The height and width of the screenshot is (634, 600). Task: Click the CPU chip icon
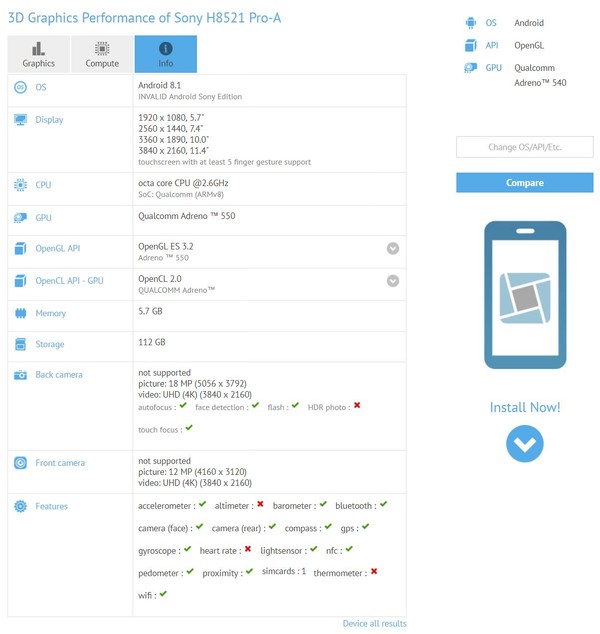tap(20, 185)
